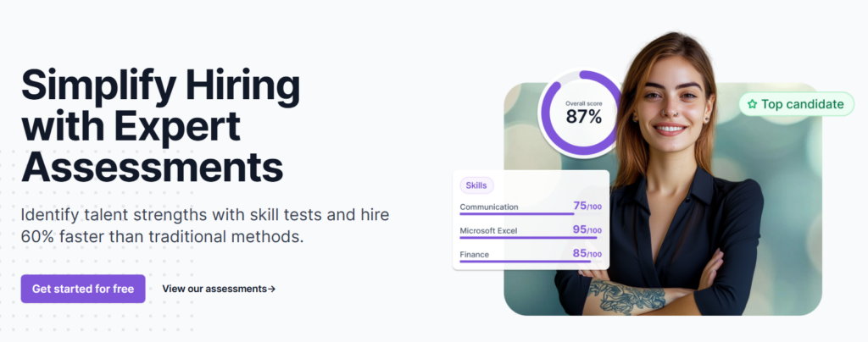868x342 pixels.
Task: Click the Simplify Hiring with Expert Assessments heading
Action: tap(160, 126)
